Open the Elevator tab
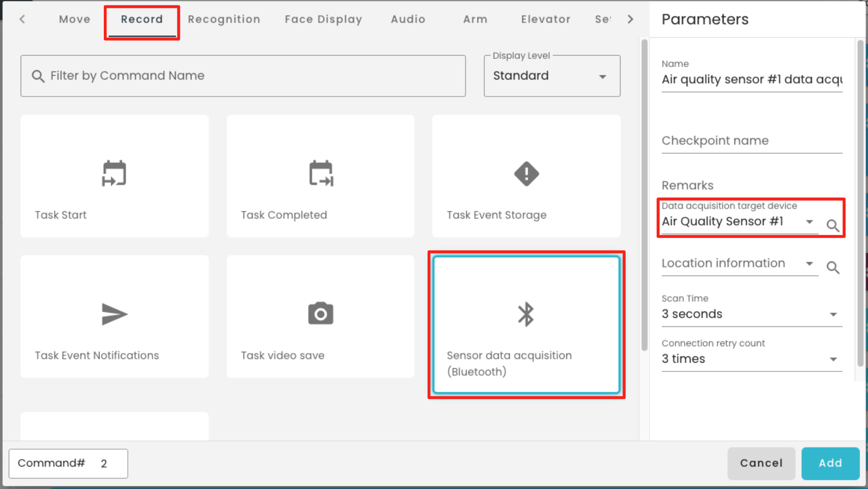 (546, 19)
